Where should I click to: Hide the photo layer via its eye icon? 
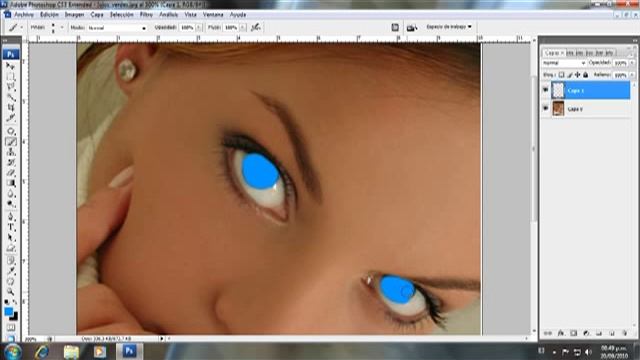click(x=545, y=109)
